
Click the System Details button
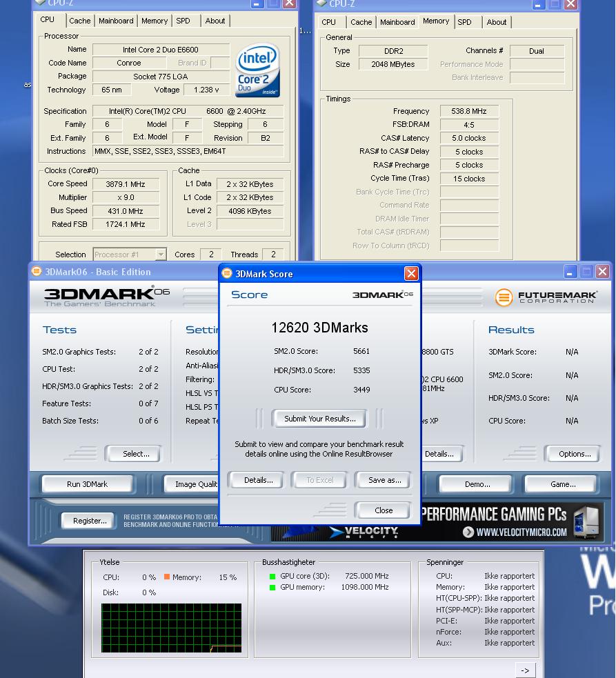click(441, 454)
